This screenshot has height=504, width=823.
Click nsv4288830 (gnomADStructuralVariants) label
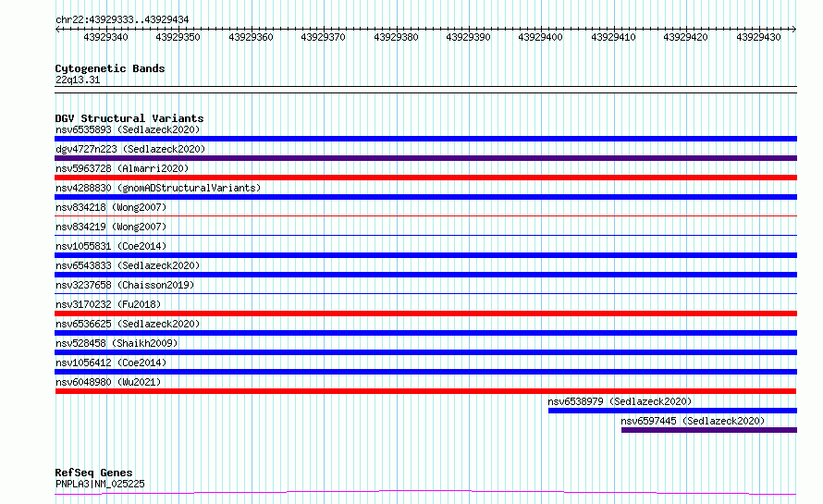pyautogui.click(x=158, y=188)
